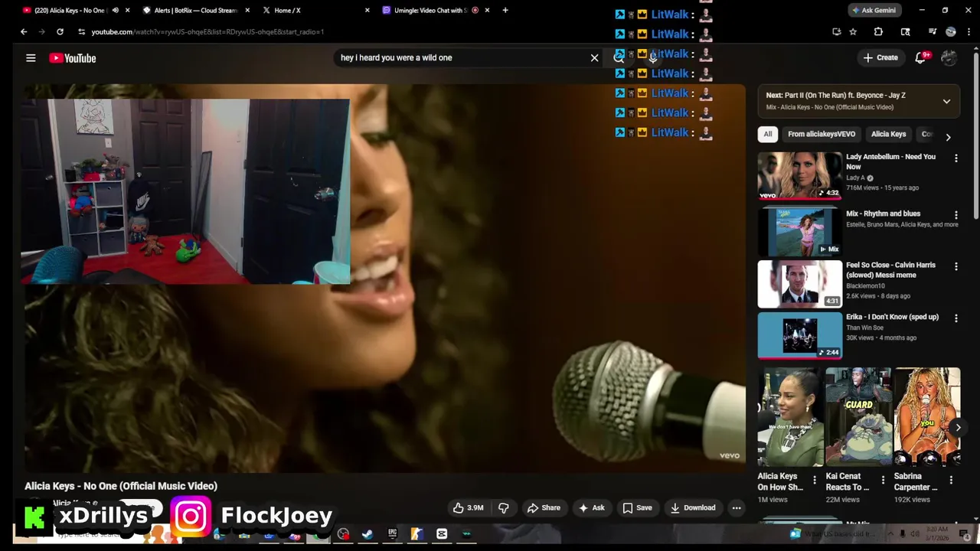Select From aliciakeysVEVO chip
The height and width of the screenshot is (551, 980).
point(822,134)
